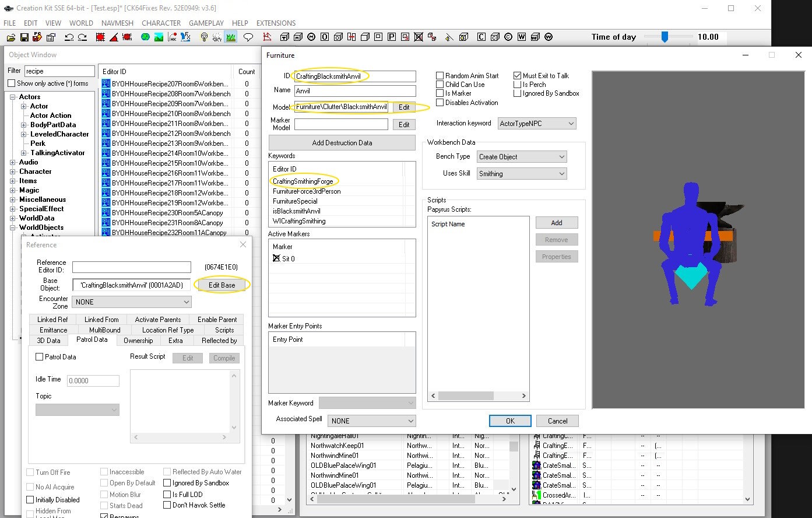
Task: Click the circled M toolbar icon
Action: pyautogui.click(x=311, y=37)
